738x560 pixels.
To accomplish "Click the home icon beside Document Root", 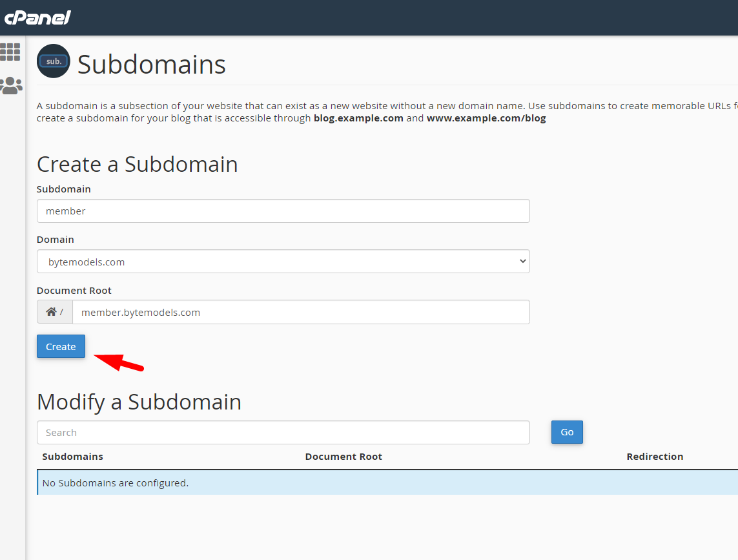I will [52, 312].
